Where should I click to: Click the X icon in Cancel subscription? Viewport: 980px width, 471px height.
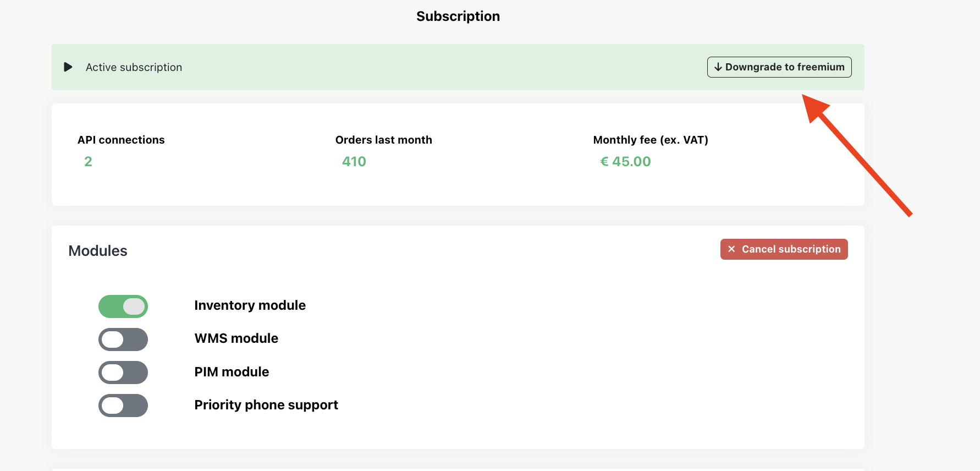731,249
